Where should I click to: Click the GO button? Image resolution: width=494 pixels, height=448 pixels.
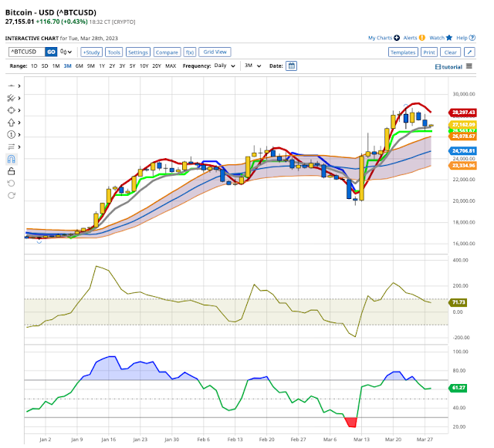click(51, 52)
